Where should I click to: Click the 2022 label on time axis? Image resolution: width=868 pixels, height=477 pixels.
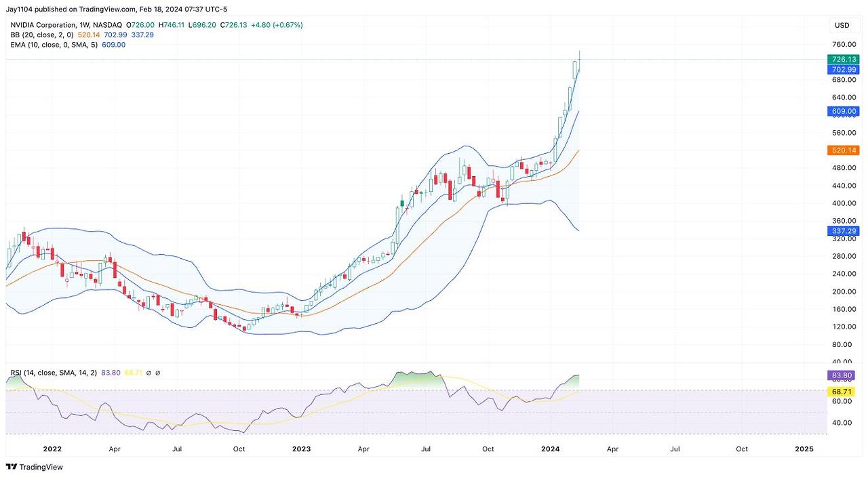[52, 449]
